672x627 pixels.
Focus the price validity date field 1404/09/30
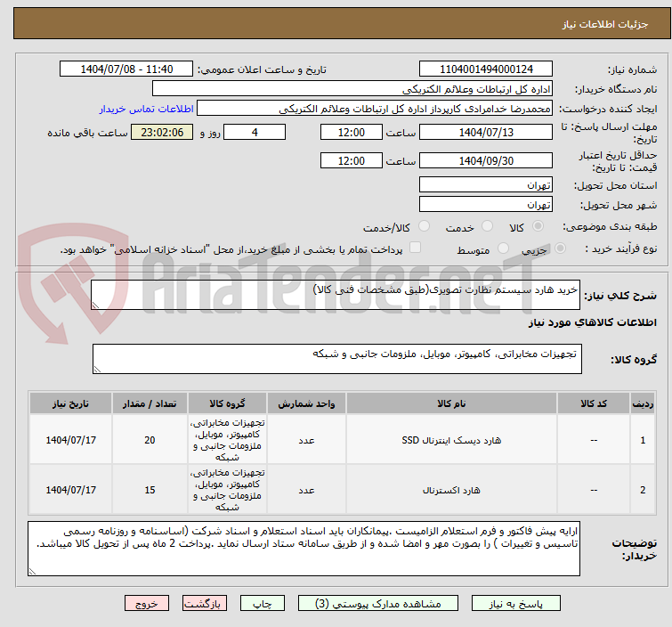486,161
